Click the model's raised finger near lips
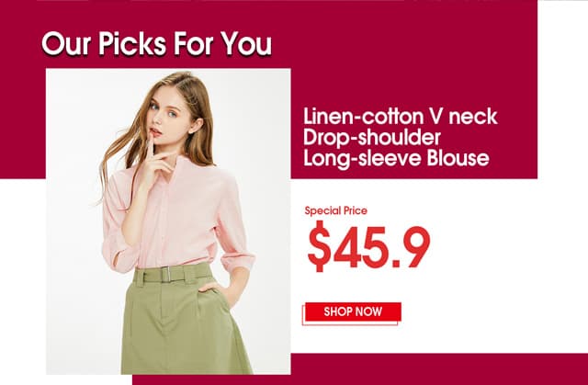This screenshot has width=588, height=385. click(x=150, y=146)
